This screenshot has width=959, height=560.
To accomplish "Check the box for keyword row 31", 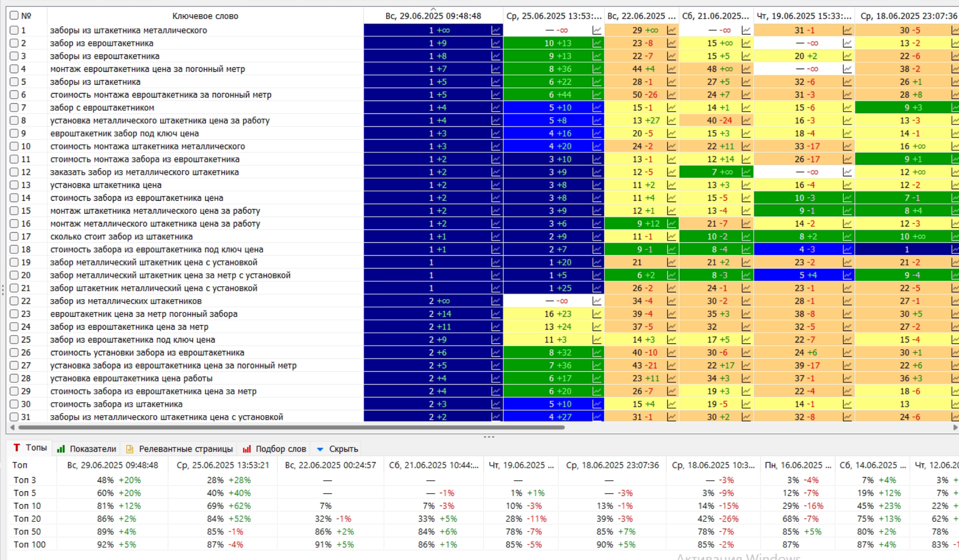I will [14, 417].
